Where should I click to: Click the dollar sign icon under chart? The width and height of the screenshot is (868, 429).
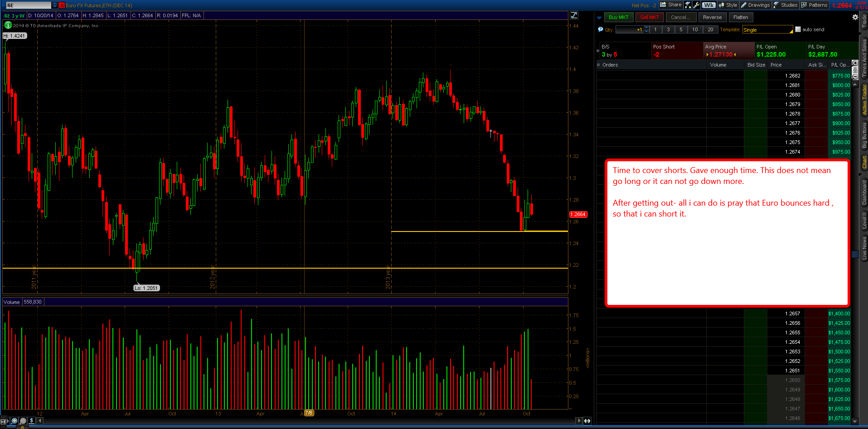pos(32,421)
